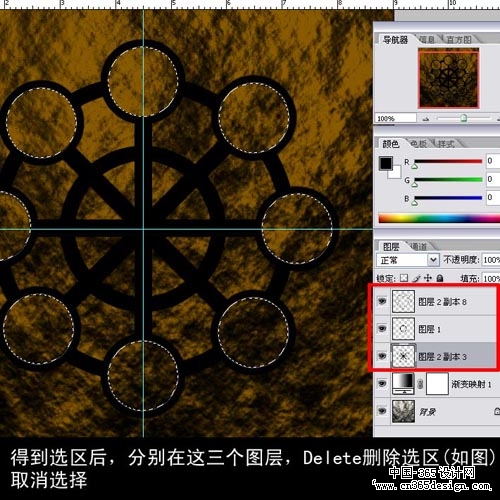Hide the 背景 background layer
The height and width of the screenshot is (500, 500).
pos(382,411)
